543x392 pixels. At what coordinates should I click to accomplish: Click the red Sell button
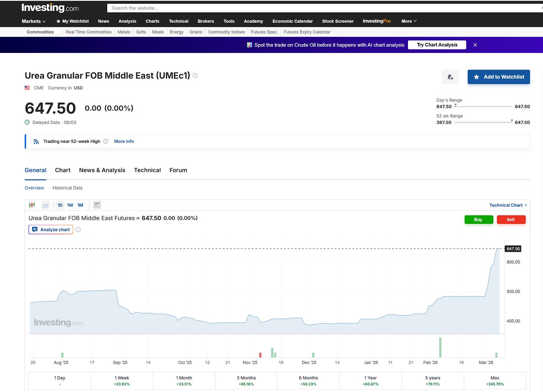coord(511,220)
